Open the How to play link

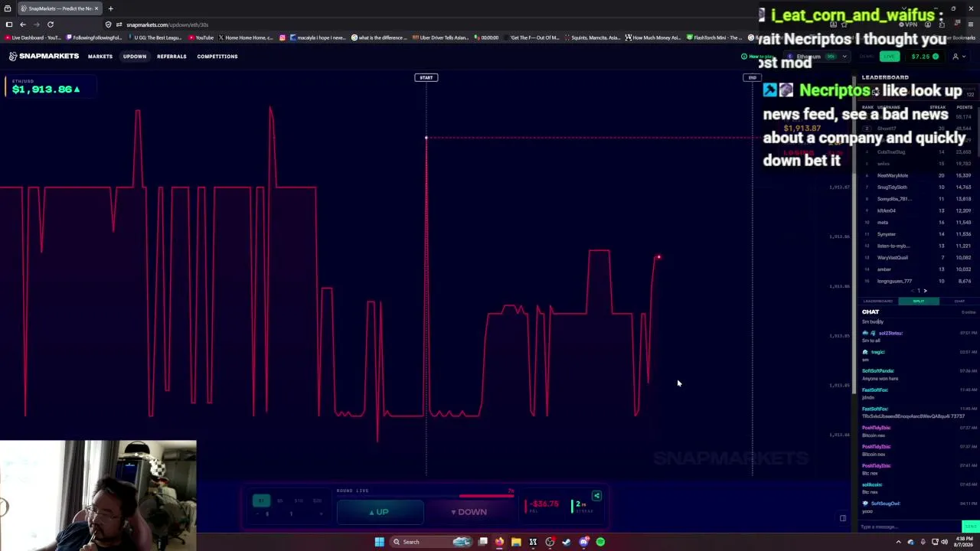pyautogui.click(x=758, y=57)
